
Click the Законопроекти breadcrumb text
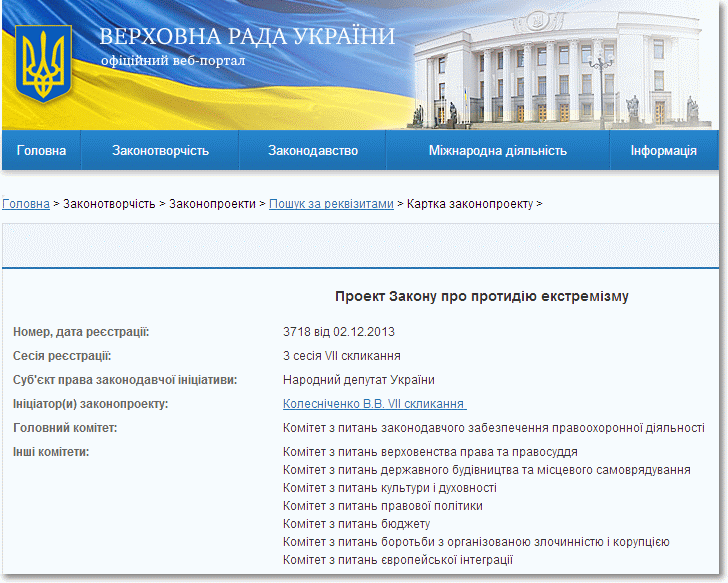pyautogui.click(x=212, y=204)
